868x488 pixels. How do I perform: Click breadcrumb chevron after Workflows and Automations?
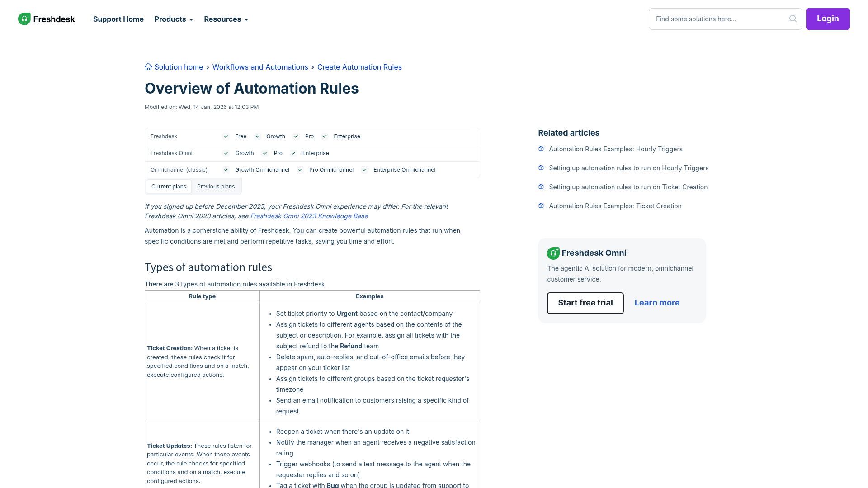coord(313,67)
